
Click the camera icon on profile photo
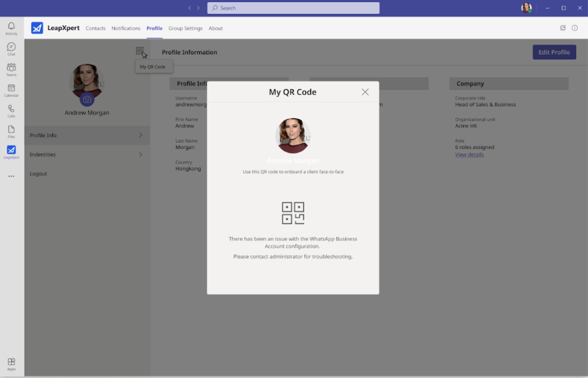click(87, 99)
